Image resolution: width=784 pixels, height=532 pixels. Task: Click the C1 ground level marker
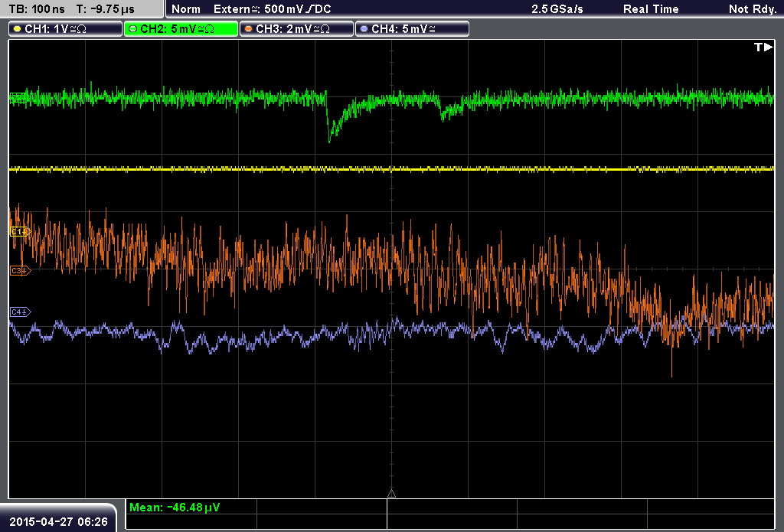click(x=21, y=231)
